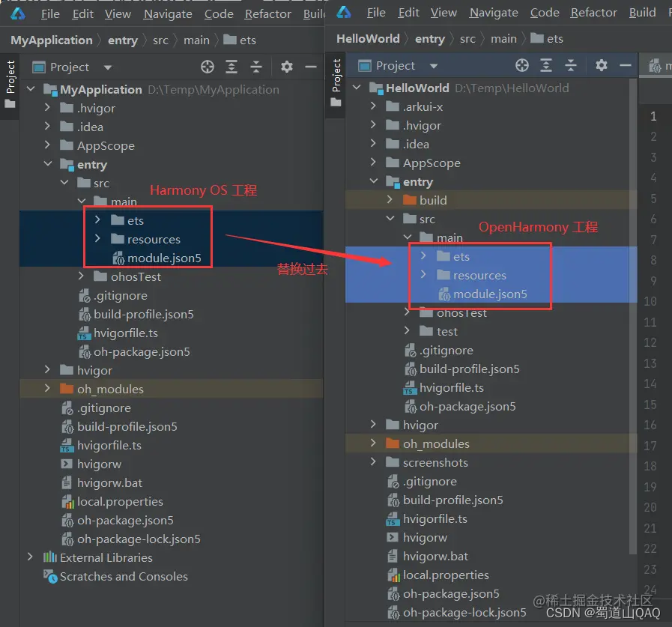This screenshot has height=627, width=672.
Task: Select hvigorfile.ts under entry in MyApplication
Action: click(118, 333)
